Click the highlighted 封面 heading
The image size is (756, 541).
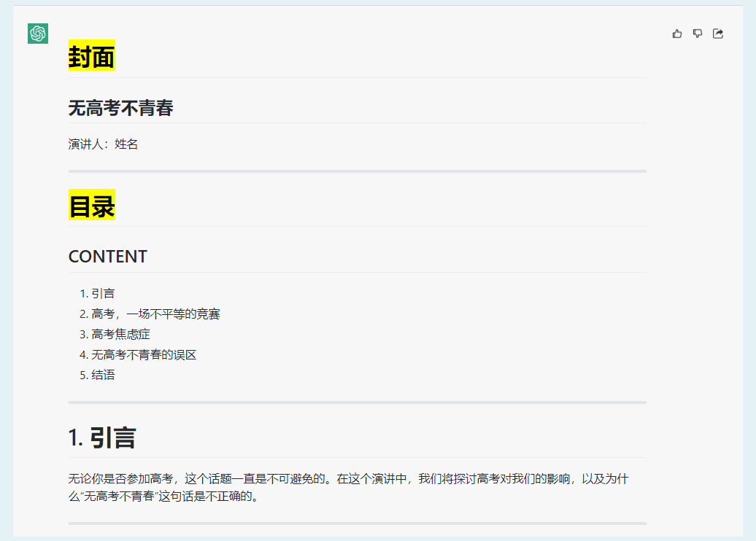point(91,55)
